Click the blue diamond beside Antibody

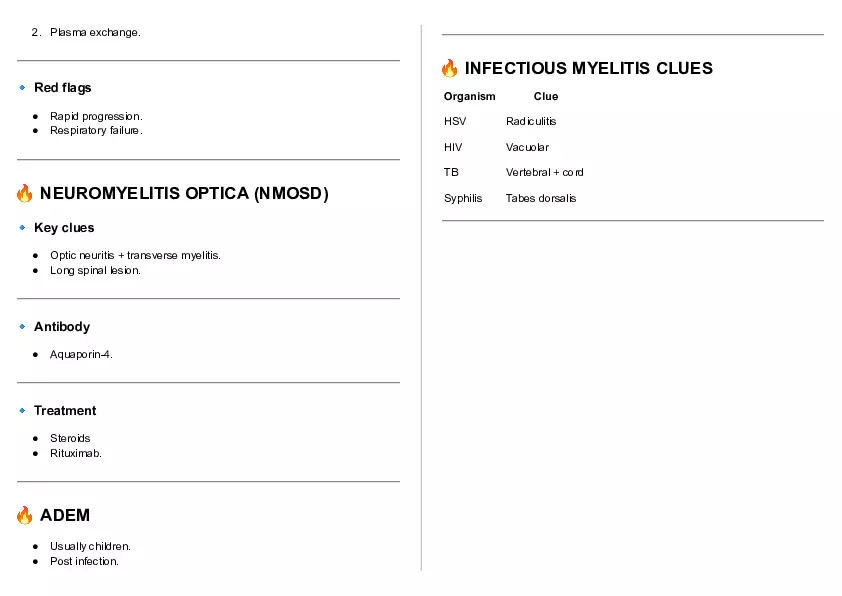22,327
